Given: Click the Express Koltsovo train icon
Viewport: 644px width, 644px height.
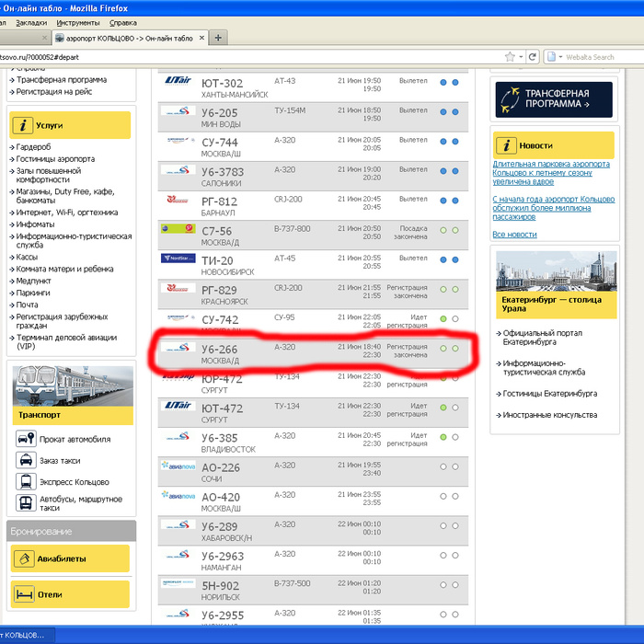Looking at the screenshot, I should pos(26,481).
